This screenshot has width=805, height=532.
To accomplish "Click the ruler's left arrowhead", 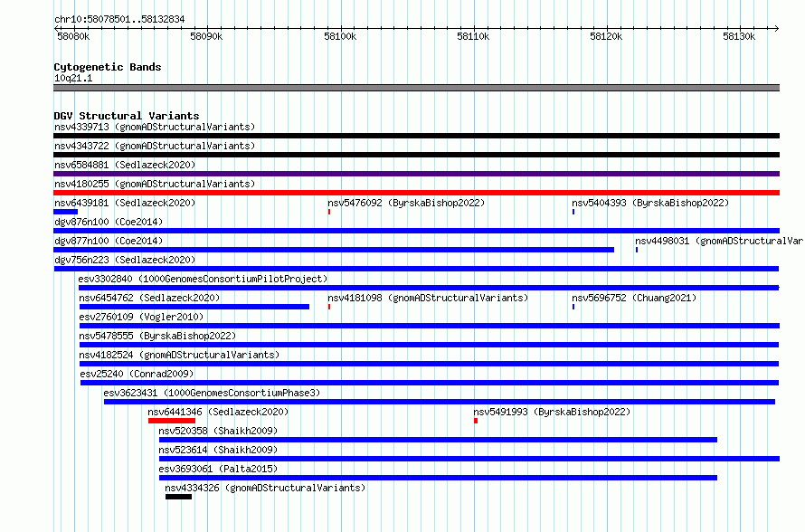I will click(x=56, y=28).
